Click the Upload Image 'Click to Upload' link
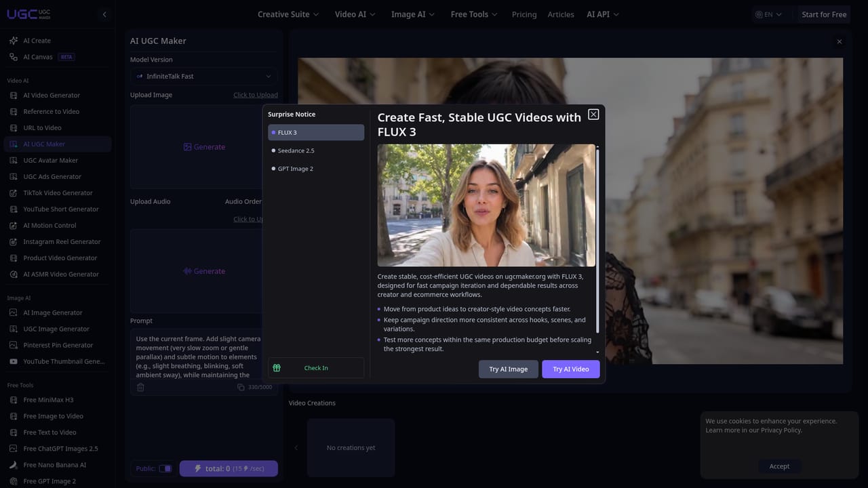 pyautogui.click(x=256, y=95)
